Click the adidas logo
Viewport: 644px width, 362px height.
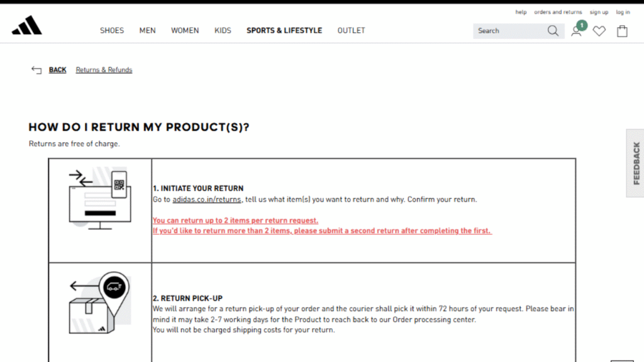pyautogui.click(x=26, y=26)
